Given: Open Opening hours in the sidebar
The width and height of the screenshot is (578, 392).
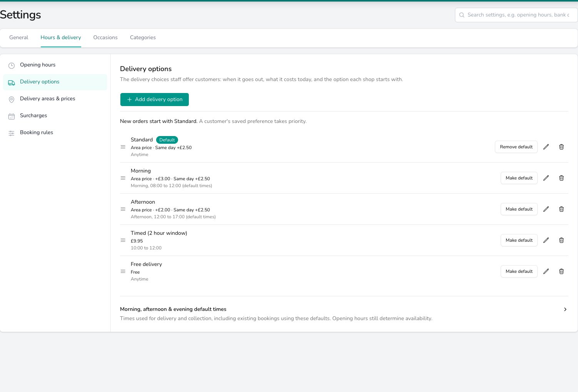Looking at the screenshot, I should click(x=55, y=65).
